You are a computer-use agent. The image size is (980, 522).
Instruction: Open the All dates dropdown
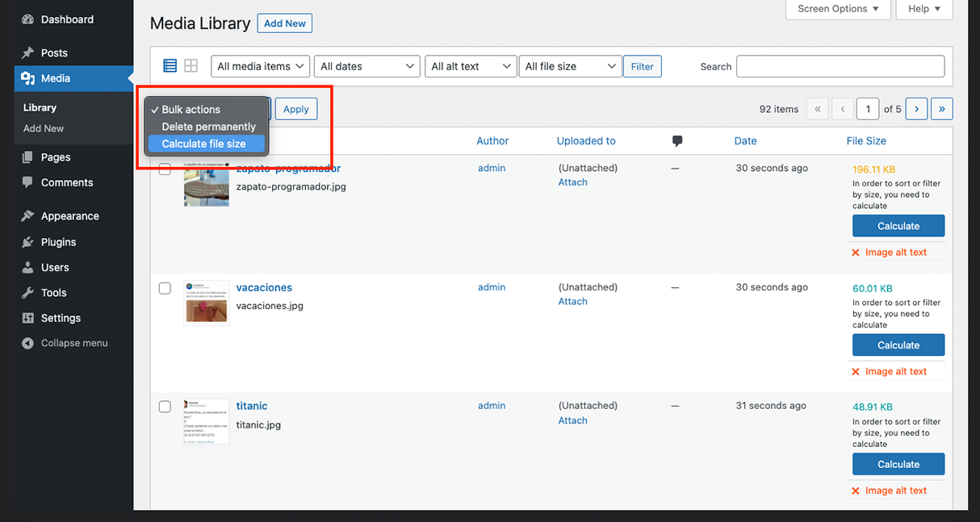(x=367, y=66)
